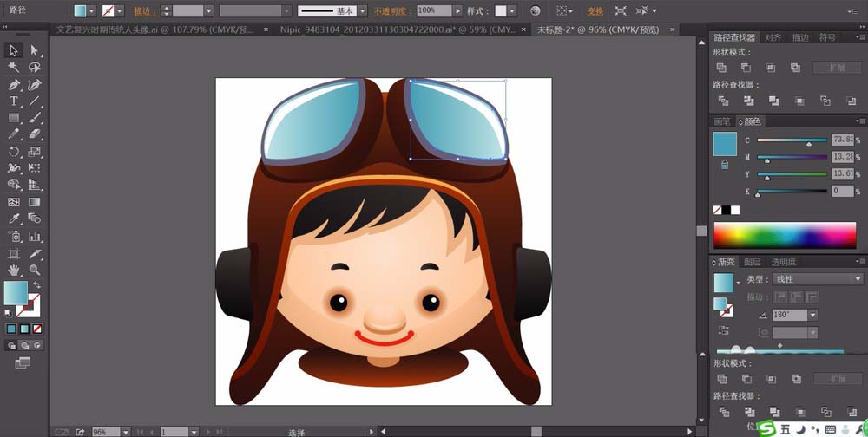This screenshot has width=868, height=437.
Task: Select the Pen tool in the toolbox
Action: pyautogui.click(x=14, y=85)
